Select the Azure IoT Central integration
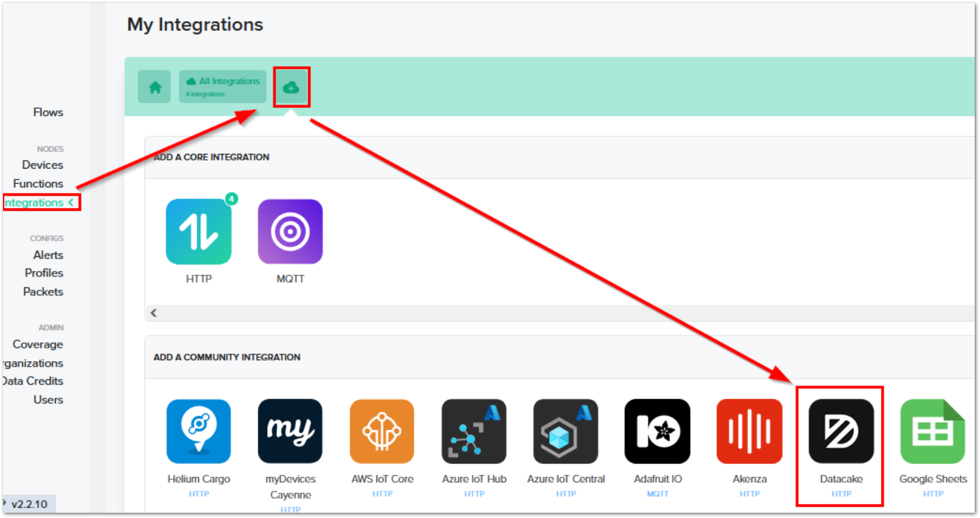Screen dimensions: 980x518 566,431
